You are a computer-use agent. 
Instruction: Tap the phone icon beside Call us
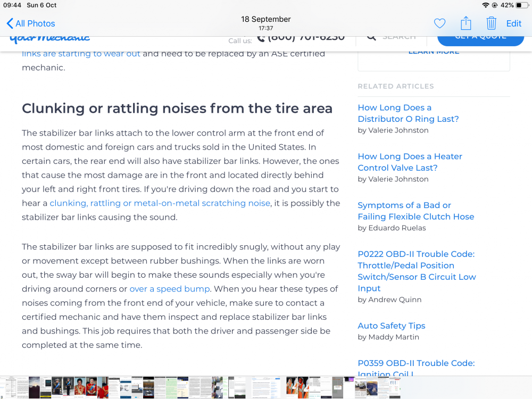pos(261,38)
